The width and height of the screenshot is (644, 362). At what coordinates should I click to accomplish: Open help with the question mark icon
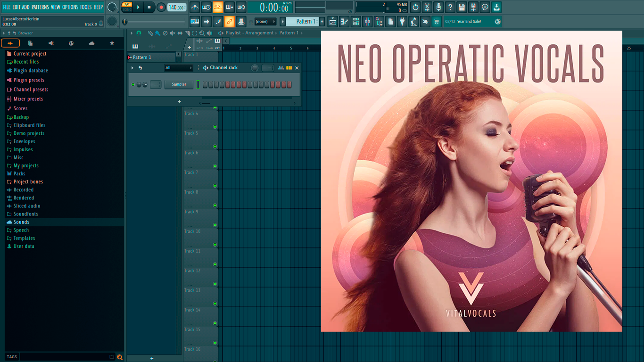click(450, 7)
